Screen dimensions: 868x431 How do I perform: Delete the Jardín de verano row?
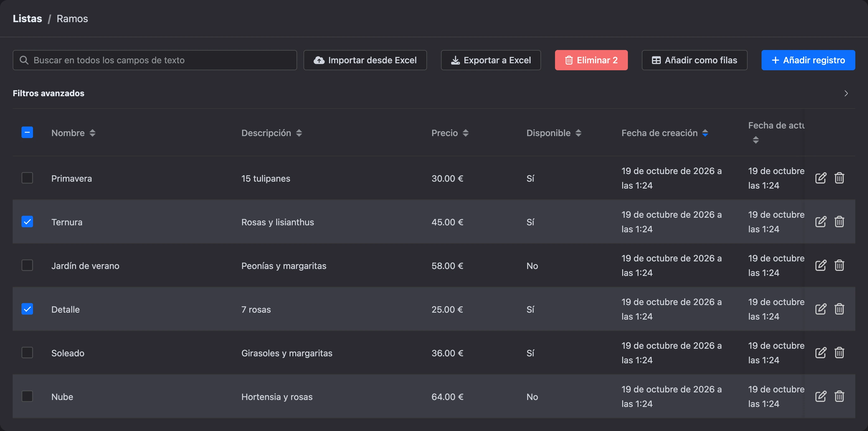click(x=839, y=265)
